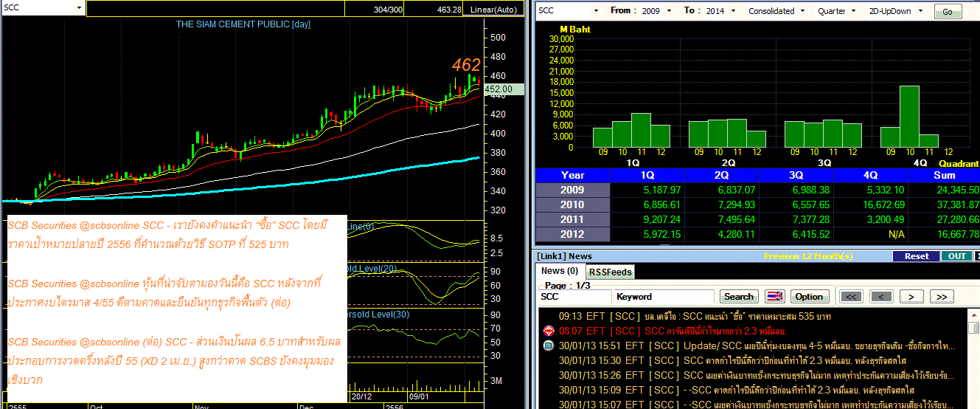Click the Go button

pyautogui.click(x=948, y=12)
